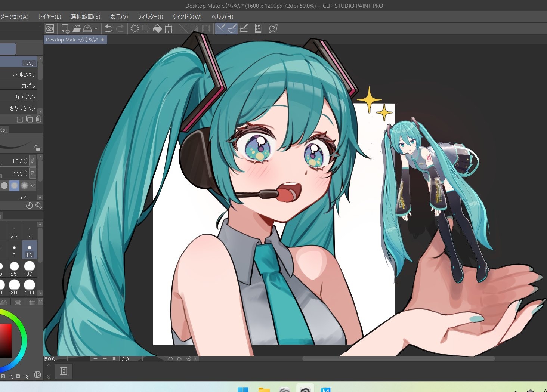Reset canvas rotation icon

pos(189,359)
